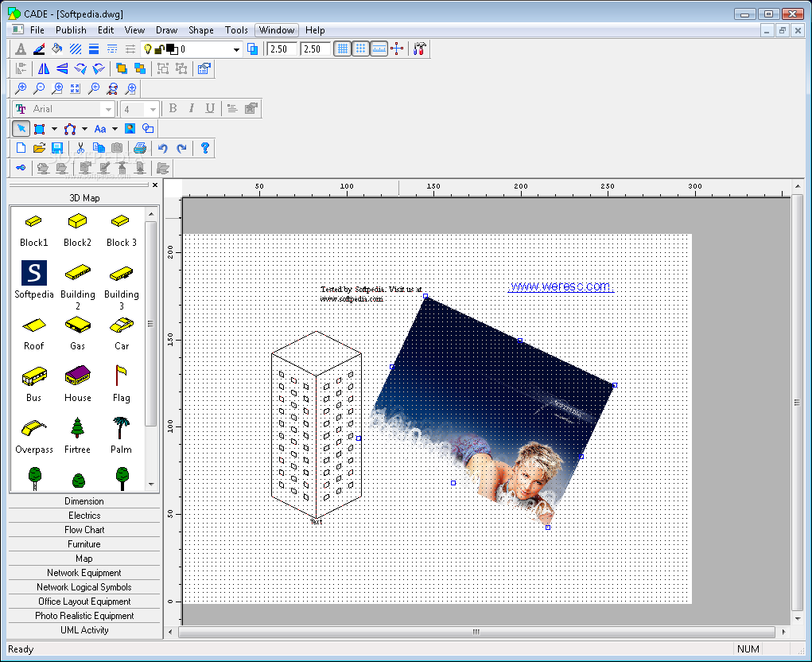Open the Window menu
This screenshot has width=812, height=662.
click(277, 30)
